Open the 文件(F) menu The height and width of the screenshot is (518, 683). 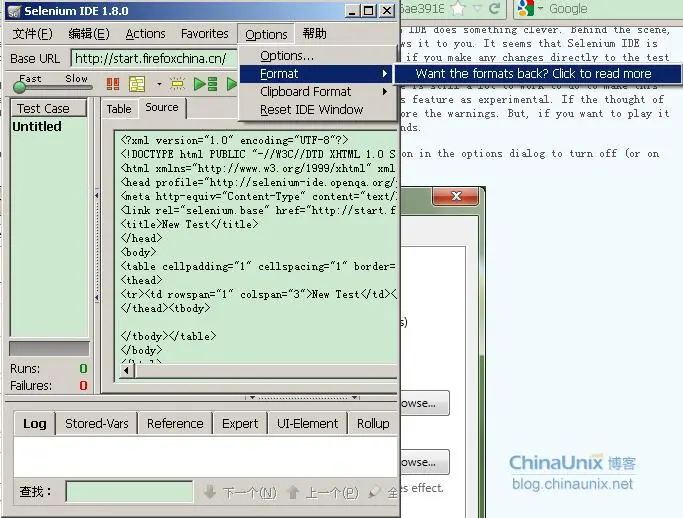pyautogui.click(x=32, y=34)
